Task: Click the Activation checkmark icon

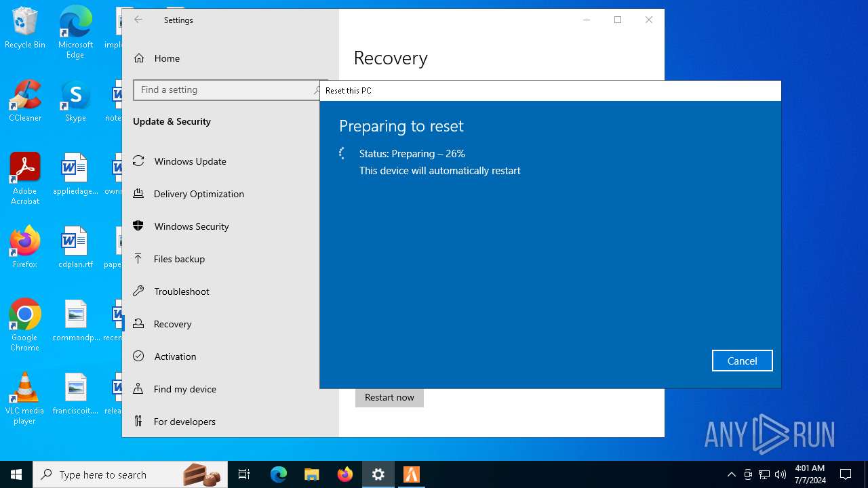Action: pos(138,357)
